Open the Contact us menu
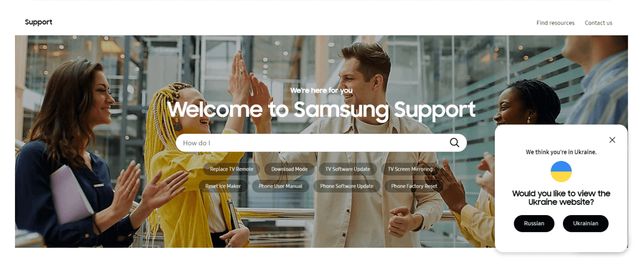Screen dimensions: 644x259 [598, 23]
